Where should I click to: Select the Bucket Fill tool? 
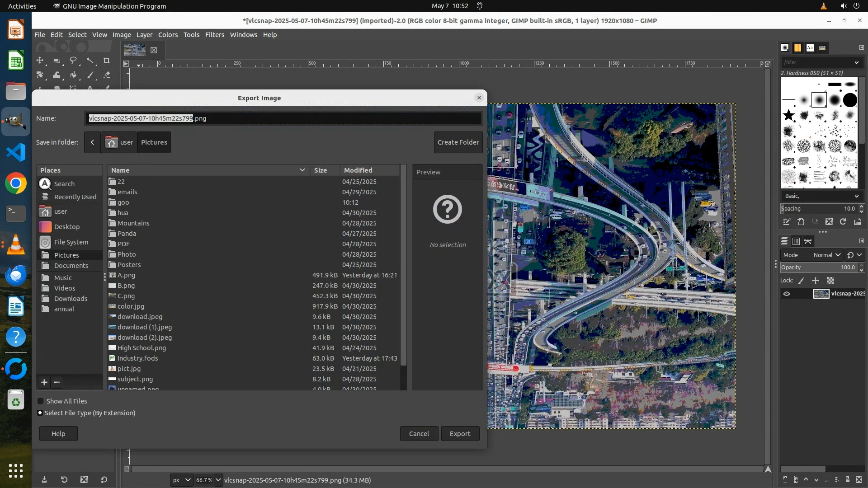[73, 75]
